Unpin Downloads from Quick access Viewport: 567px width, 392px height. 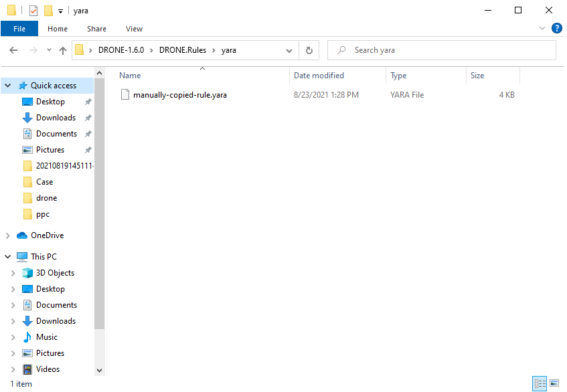click(88, 117)
